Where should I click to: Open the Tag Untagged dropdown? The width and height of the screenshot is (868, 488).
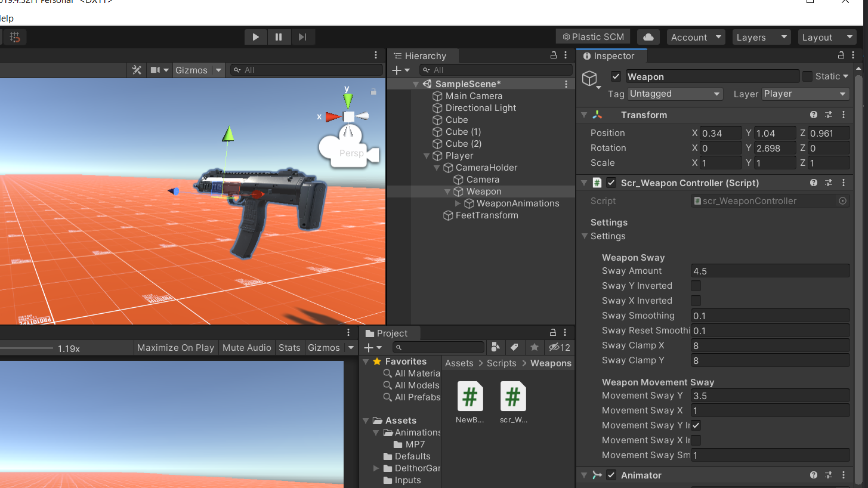click(x=675, y=94)
